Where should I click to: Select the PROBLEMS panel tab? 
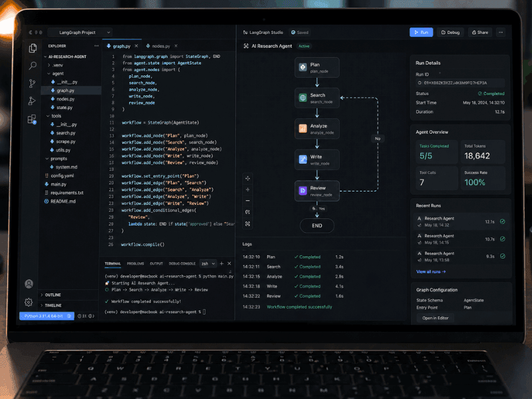pos(136,263)
